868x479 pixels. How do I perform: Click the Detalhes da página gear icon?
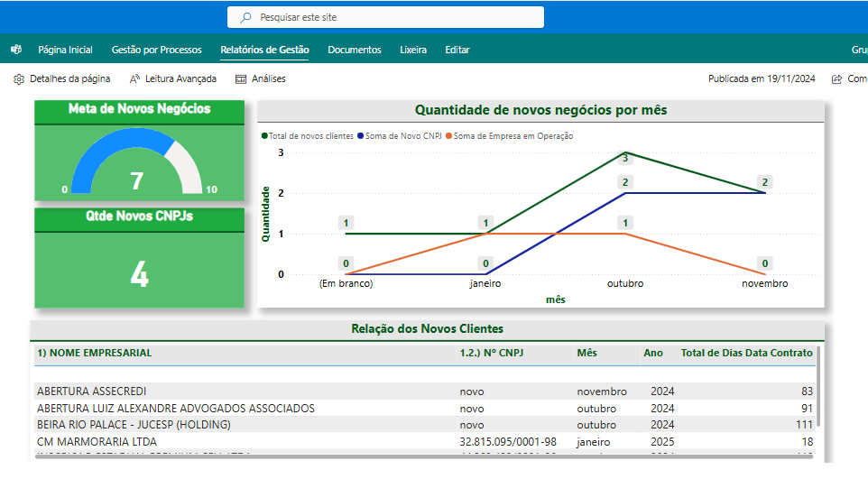pyautogui.click(x=19, y=79)
